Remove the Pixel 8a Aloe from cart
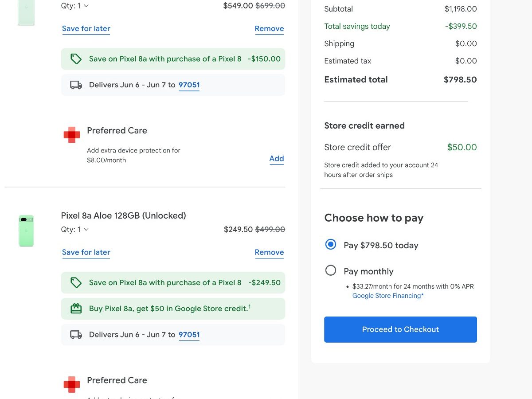Screen dimensions: 532x399 (x=269, y=252)
